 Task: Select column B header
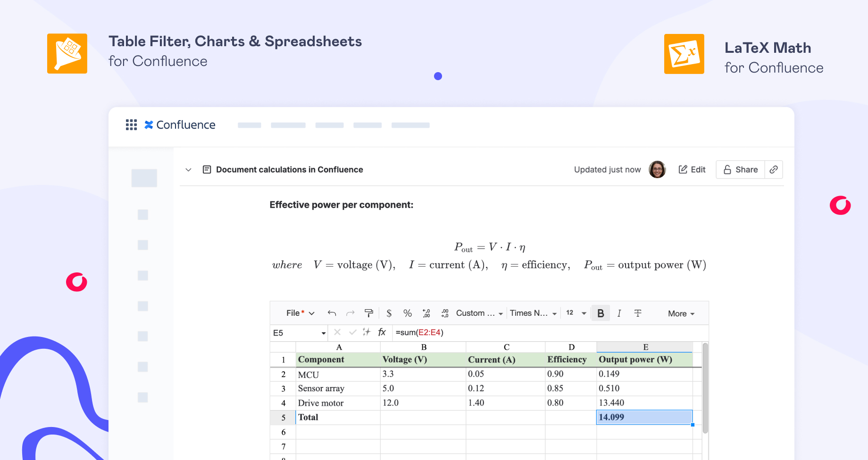[x=423, y=347]
